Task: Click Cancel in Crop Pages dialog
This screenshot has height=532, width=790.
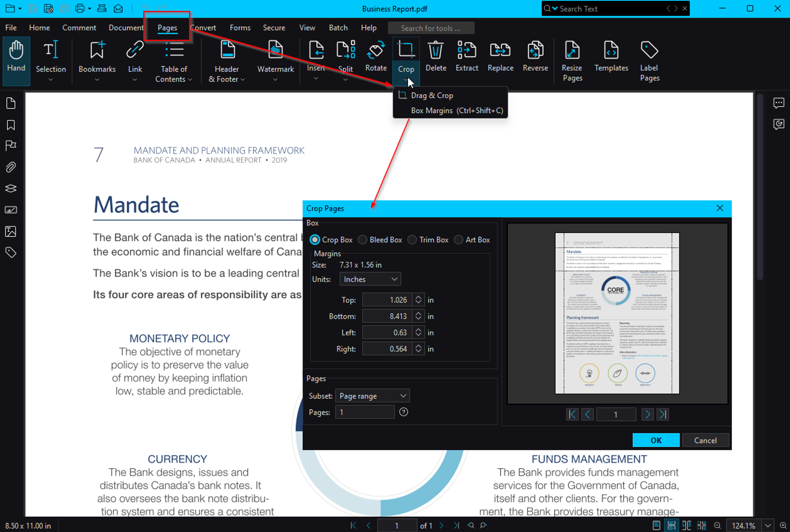Action: tap(705, 440)
